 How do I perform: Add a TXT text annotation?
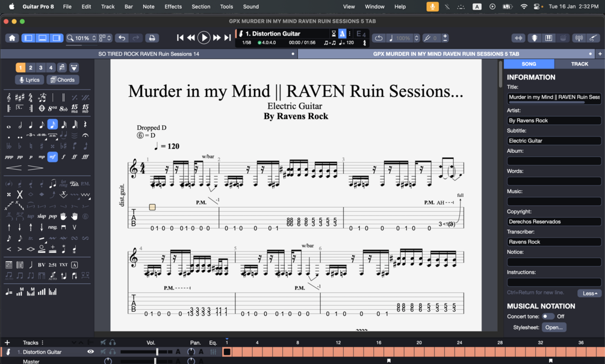pos(63,265)
